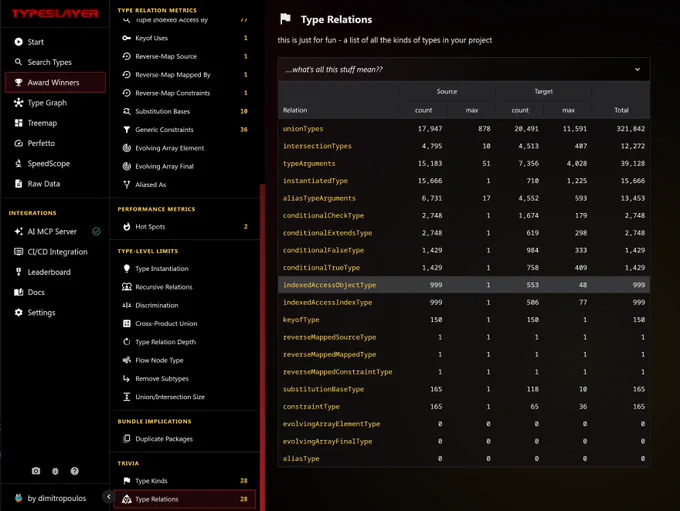Viewport: 680px width, 511px height.
Task: Click the Hot Spots flame icon
Action: coord(126,226)
